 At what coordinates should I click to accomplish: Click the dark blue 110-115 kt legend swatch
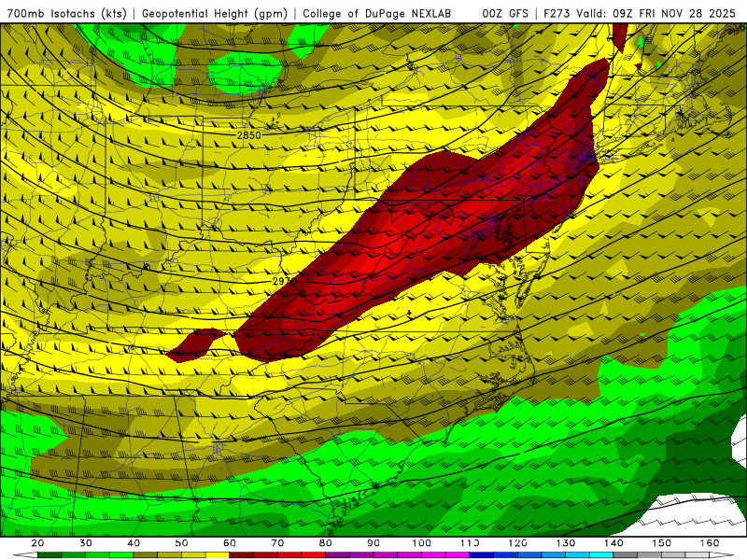pos(481,555)
